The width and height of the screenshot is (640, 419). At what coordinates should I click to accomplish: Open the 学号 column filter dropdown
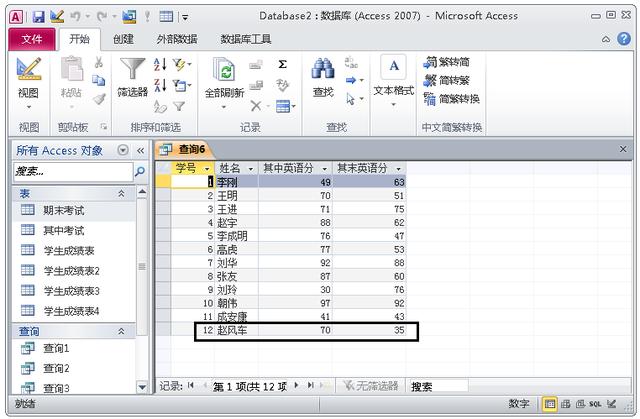point(207,168)
